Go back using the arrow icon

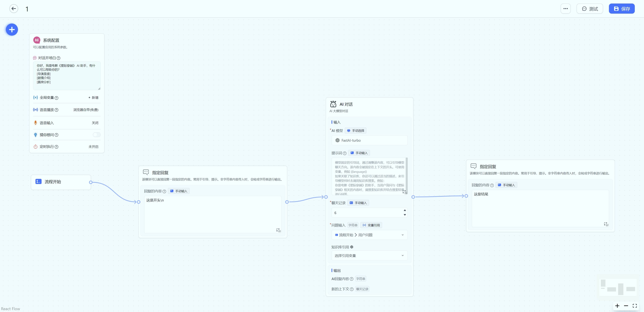(x=14, y=9)
